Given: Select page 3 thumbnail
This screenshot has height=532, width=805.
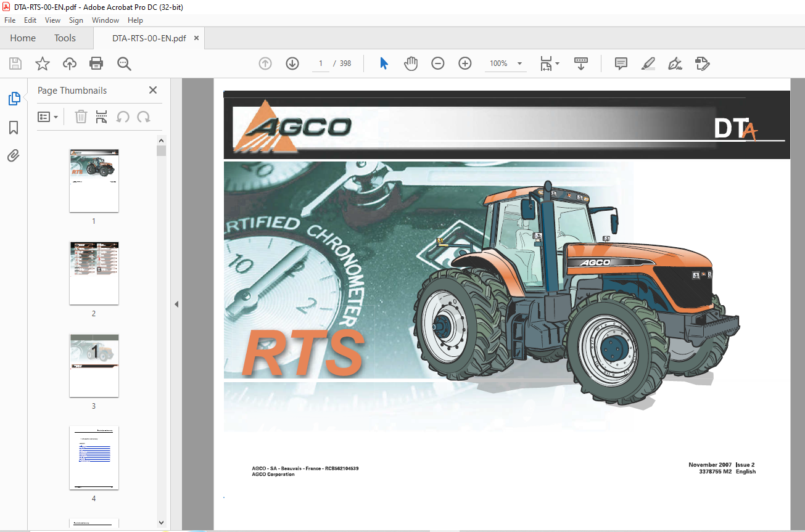Looking at the screenshot, I should 94,366.
